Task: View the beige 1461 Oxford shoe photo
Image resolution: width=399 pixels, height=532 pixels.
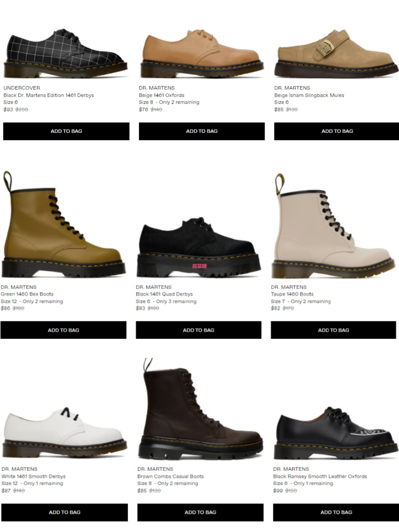Action: 202,53
